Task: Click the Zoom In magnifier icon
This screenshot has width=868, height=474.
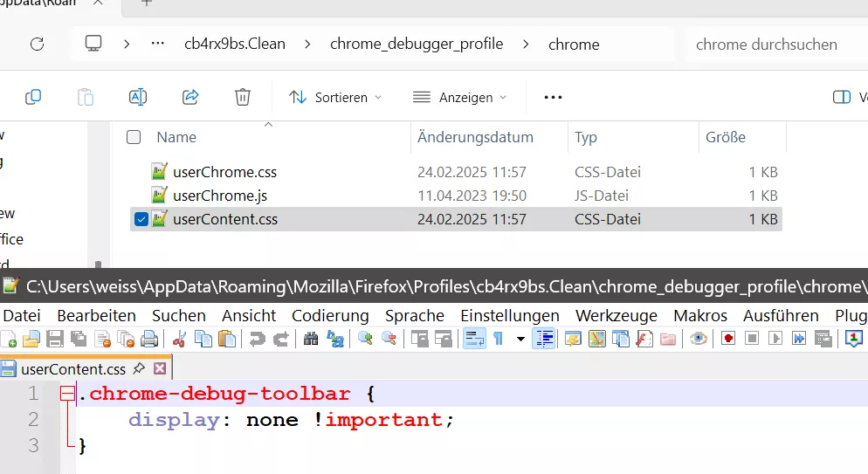Action: click(365, 339)
